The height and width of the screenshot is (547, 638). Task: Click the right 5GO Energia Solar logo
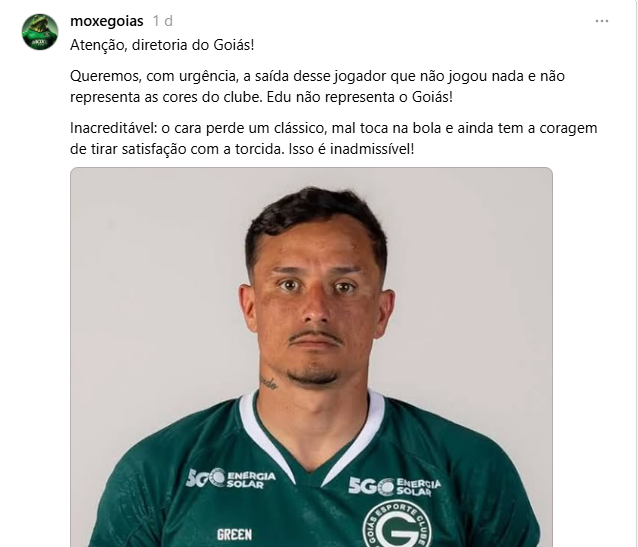(394, 486)
